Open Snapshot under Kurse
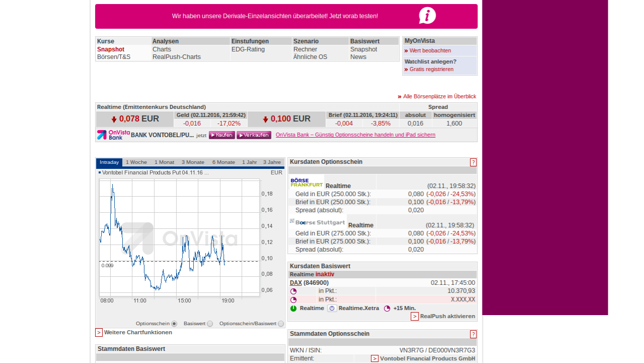This screenshot has width=644, height=363. [x=111, y=49]
